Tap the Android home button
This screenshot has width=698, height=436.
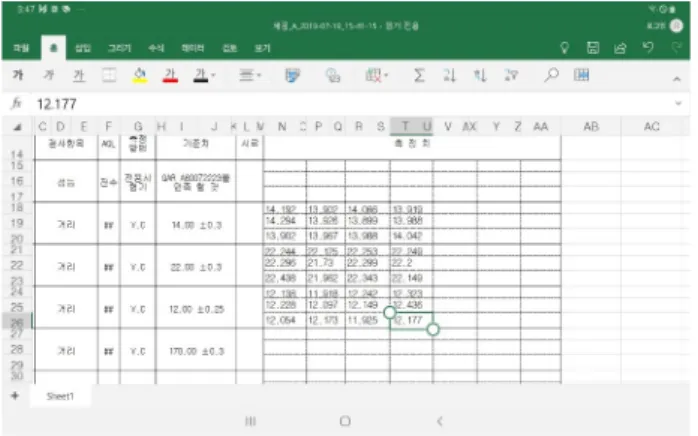coord(345,421)
